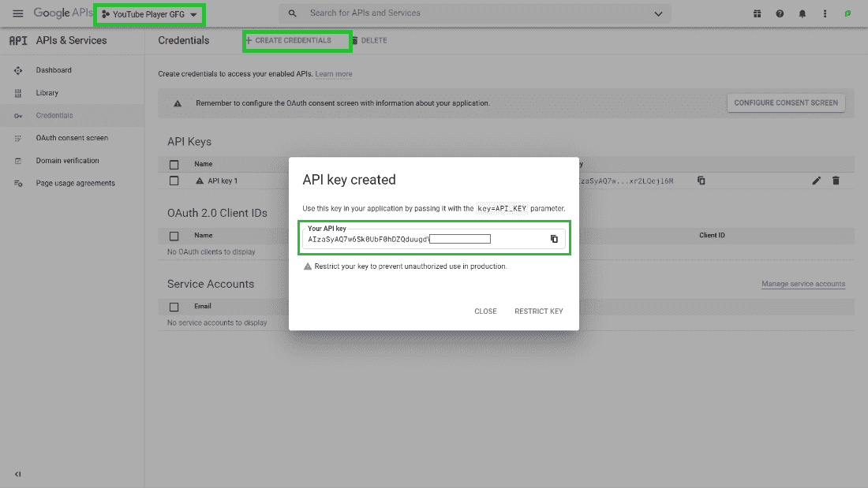Open the notifications bell

[803, 13]
